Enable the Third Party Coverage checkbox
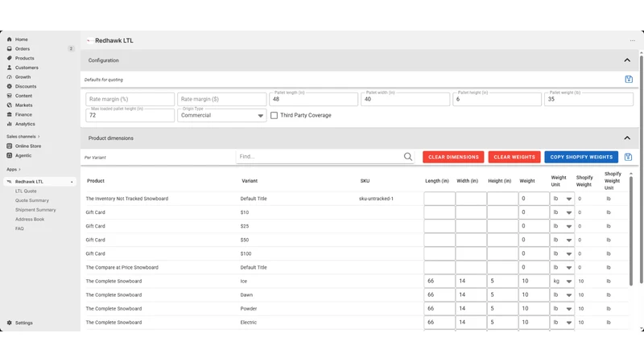 (274, 115)
